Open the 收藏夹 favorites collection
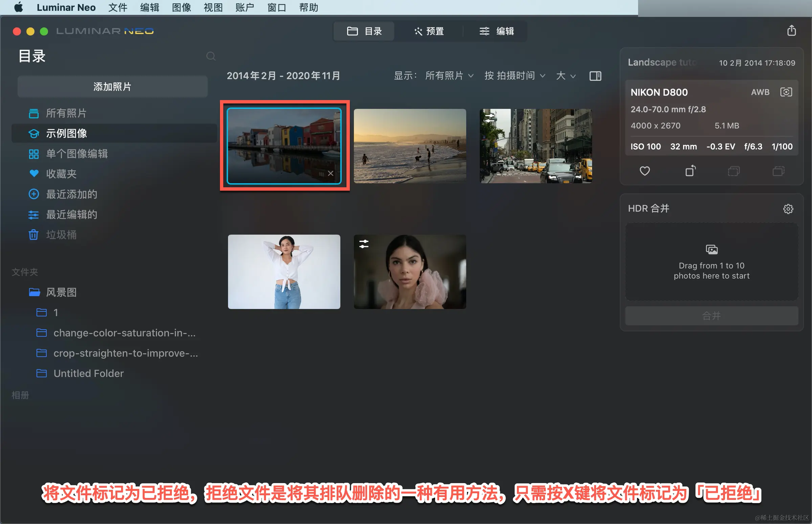 pyautogui.click(x=61, y=174)
